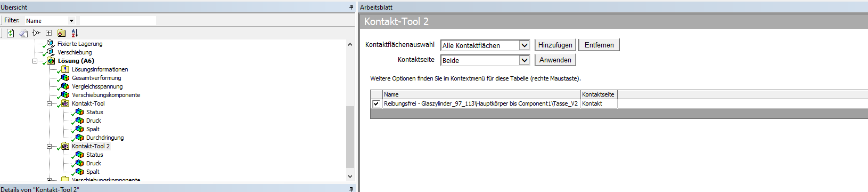Sort tree alphabetically with the A-Z icon
Viewport: 868px width, 192px height.
pyautogui.click(x=75, y=33)
